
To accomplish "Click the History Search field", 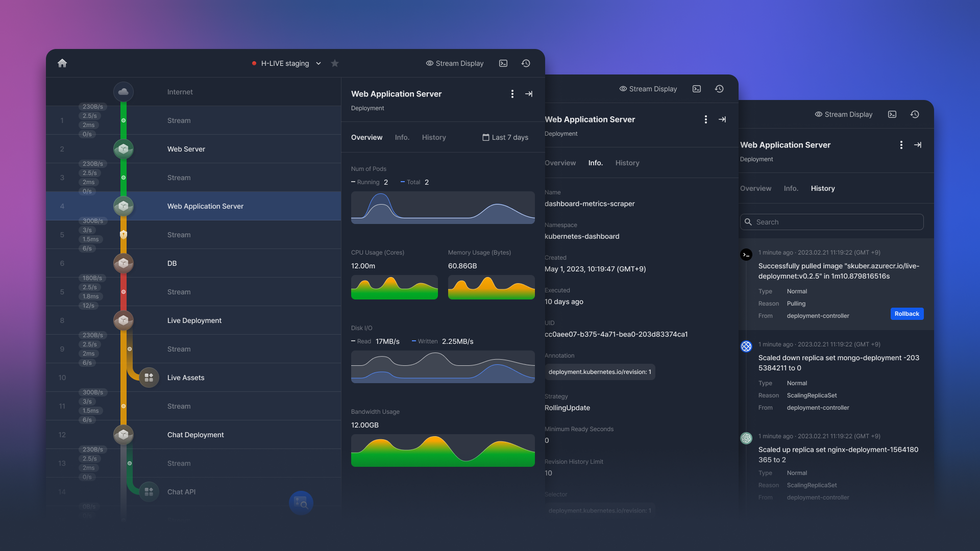I will tap(832, 222).
